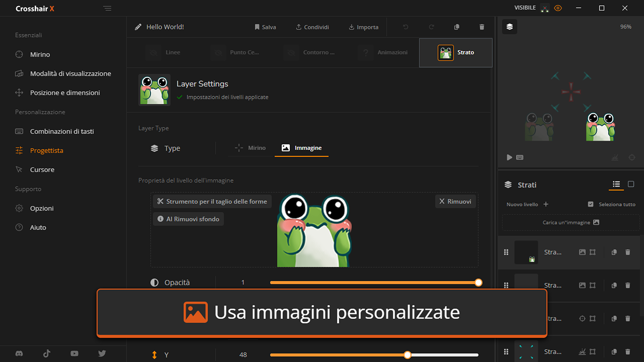Set layer type to Mirino
Viewport: 644px width, 362px height.
(x=250, y=148)
